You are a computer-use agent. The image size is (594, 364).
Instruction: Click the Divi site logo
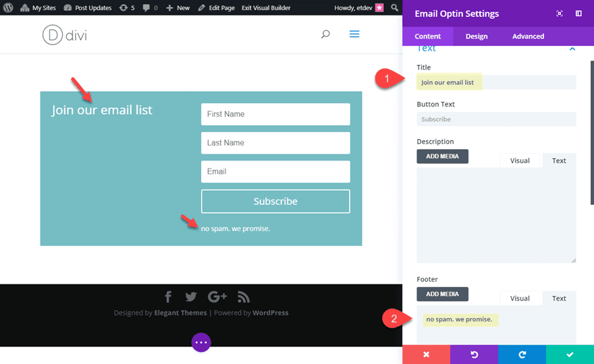point(65,35)
